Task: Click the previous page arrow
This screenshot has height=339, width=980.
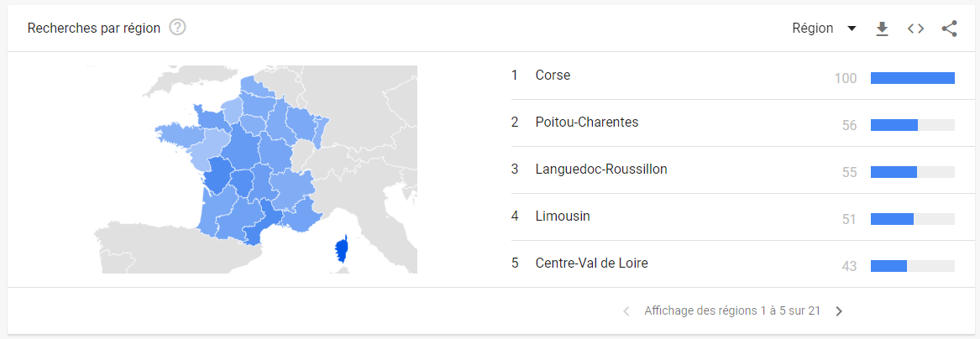Action: coord(626,311)
